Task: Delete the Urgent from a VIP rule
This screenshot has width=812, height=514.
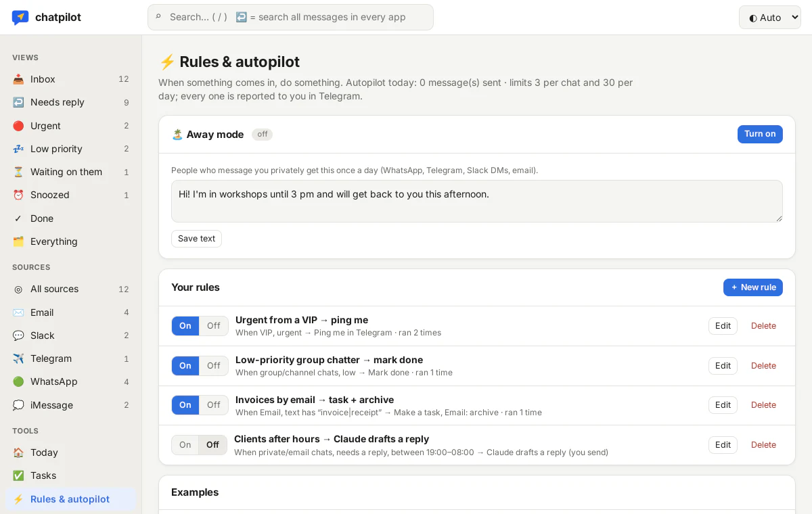Action: (763, 326)
